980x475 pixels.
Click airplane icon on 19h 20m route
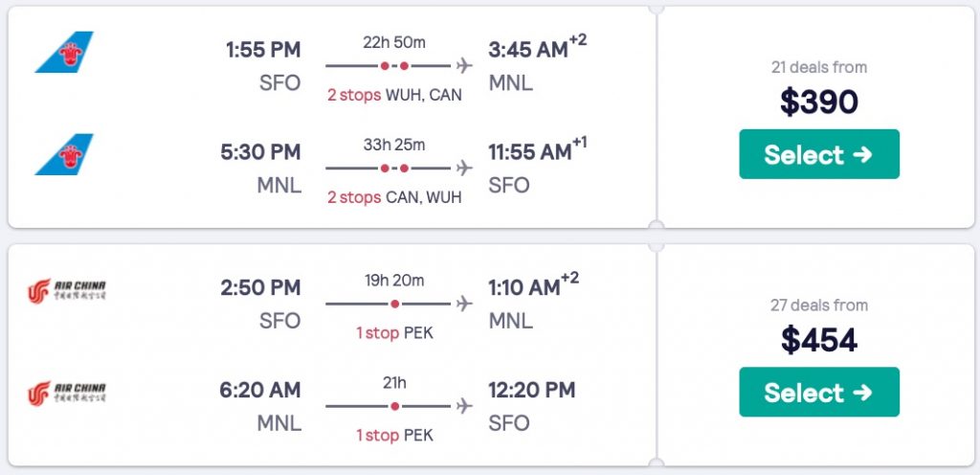point(465,304)
